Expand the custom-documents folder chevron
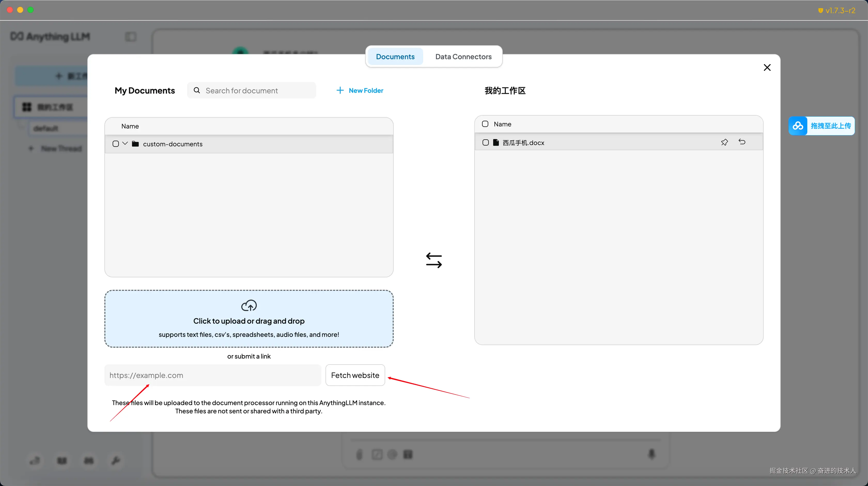 (125, 144)
